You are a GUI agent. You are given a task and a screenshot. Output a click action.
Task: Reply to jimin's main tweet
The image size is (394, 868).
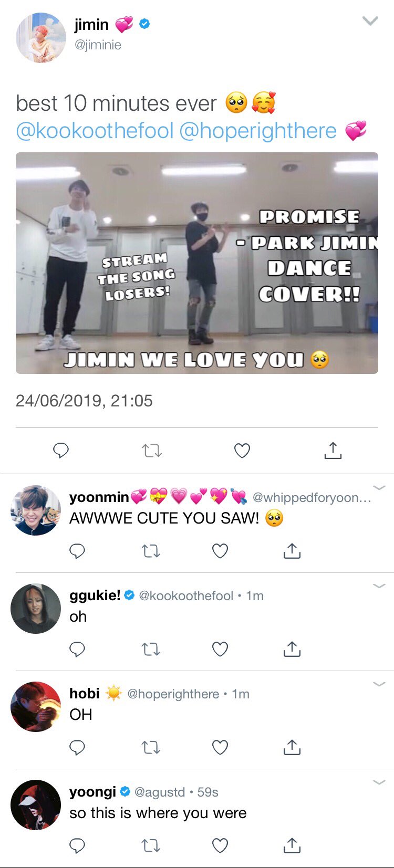61,451
